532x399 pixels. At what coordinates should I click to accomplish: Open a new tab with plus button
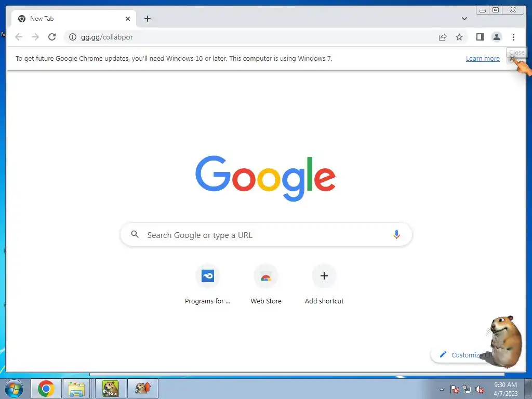click(147, 19)
